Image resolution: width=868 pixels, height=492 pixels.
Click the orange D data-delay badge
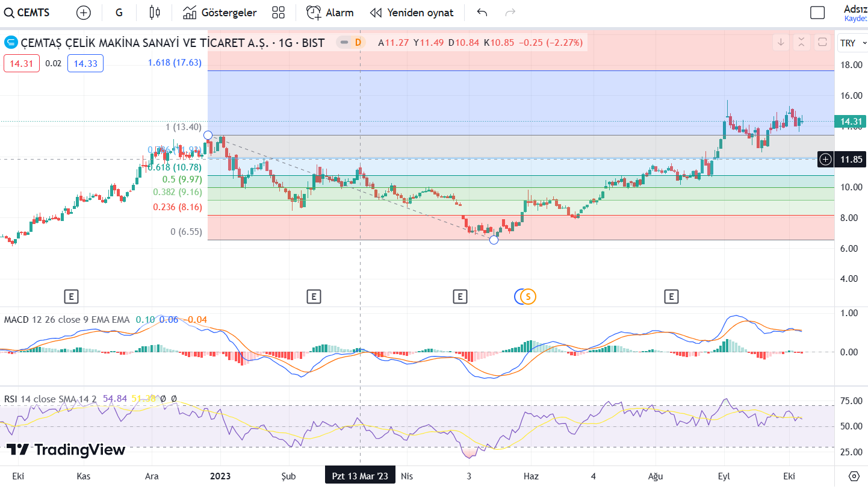point(358,43)
